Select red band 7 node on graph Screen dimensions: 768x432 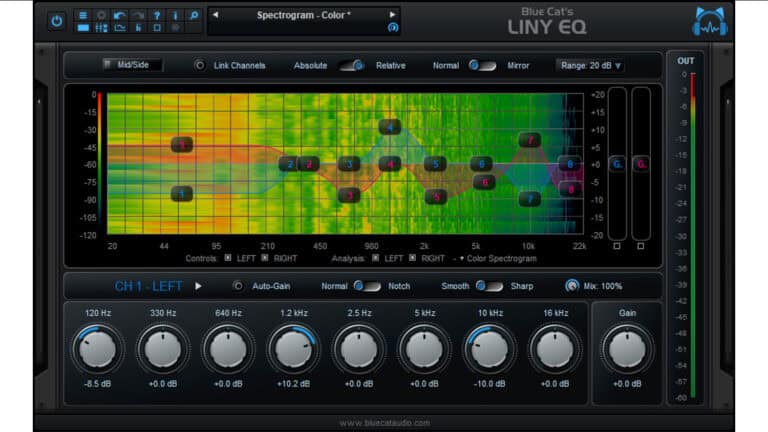pyautogui.click(x=529, y=140)
